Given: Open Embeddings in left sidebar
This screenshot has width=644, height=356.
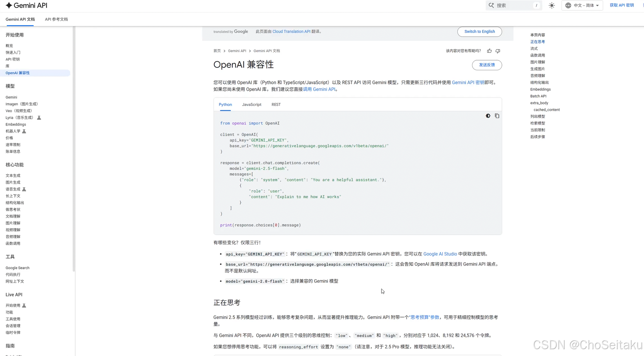Looking at the screenshot, I should [x=16, y=124].
